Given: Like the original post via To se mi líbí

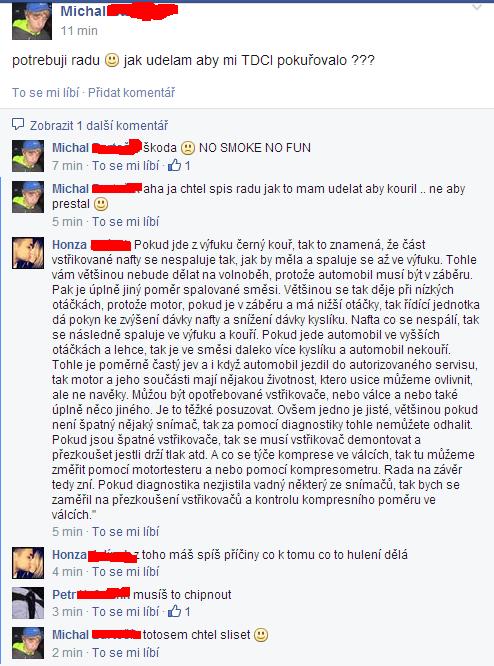Looking at the screenshot, I should (45, 93).
